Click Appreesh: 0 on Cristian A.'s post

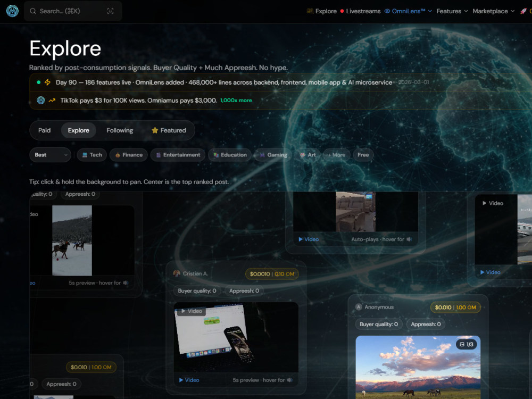tap(244, 291)
